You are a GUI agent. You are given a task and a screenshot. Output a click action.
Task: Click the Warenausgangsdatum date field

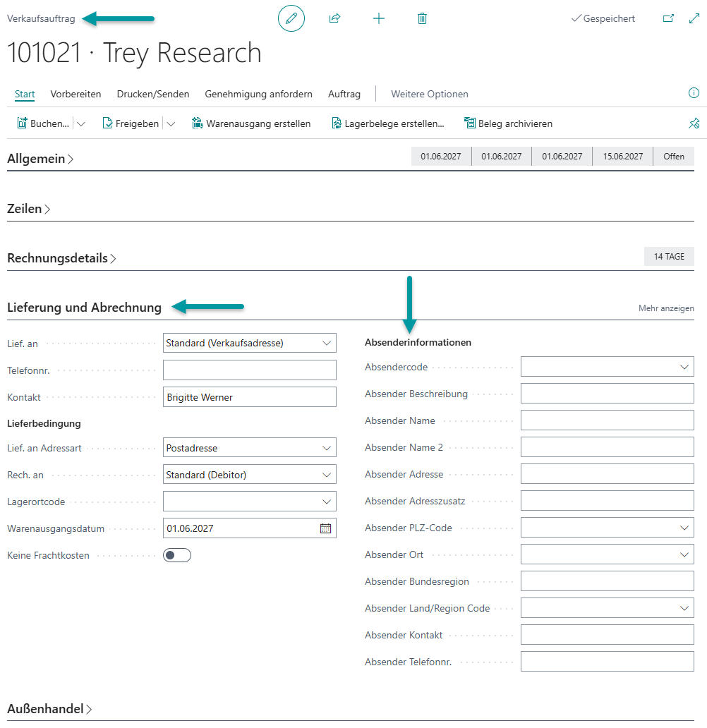tap(250, 528)
